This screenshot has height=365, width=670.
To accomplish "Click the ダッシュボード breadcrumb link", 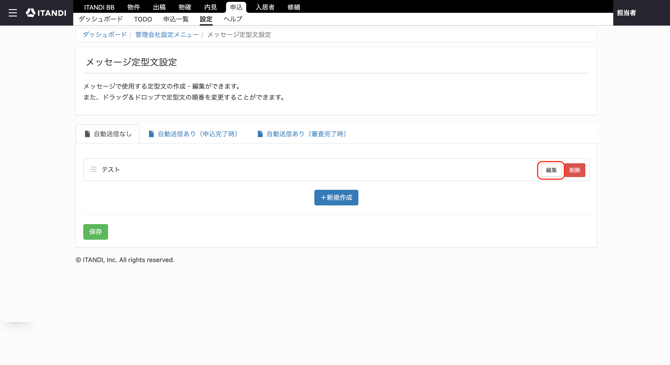I will (x=105, y=35).
